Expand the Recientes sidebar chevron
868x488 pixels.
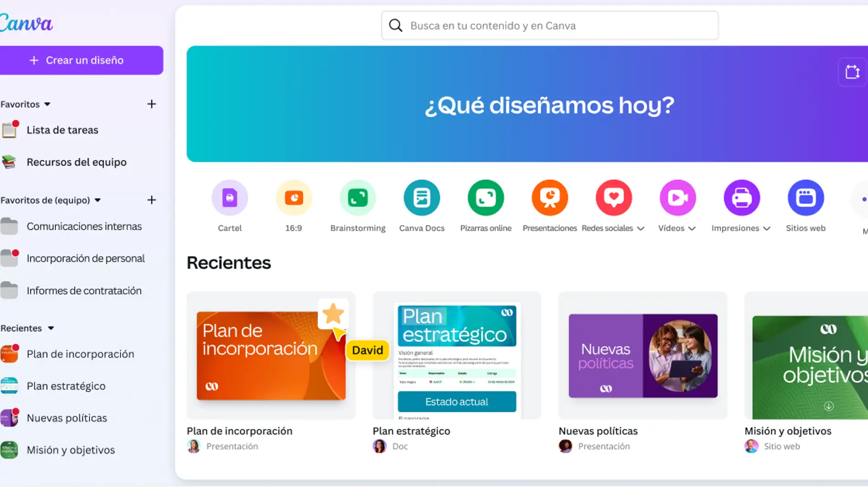pyautogui.click(x=50, y=328)
